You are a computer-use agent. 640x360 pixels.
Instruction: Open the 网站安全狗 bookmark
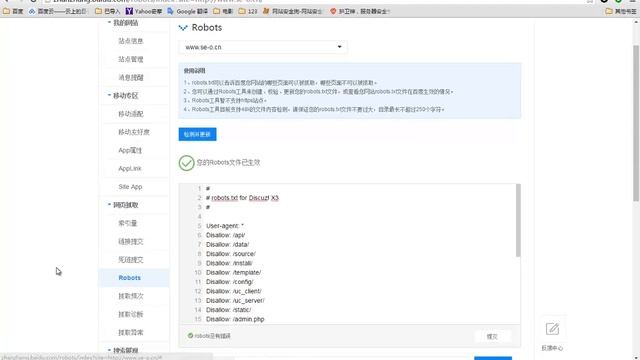pos(293,11)
